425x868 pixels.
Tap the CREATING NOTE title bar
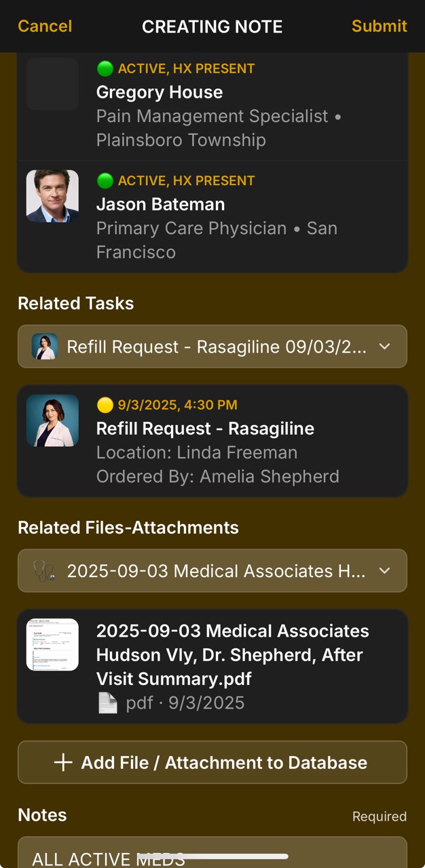[212, 26]
